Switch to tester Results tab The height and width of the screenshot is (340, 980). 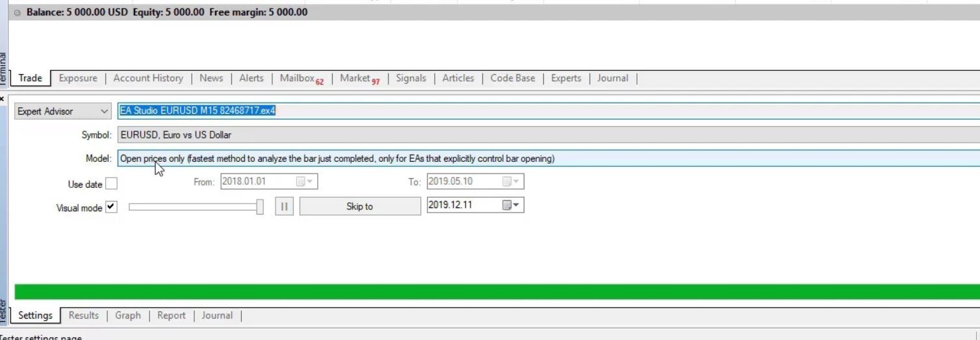click(x=84, y=315)
